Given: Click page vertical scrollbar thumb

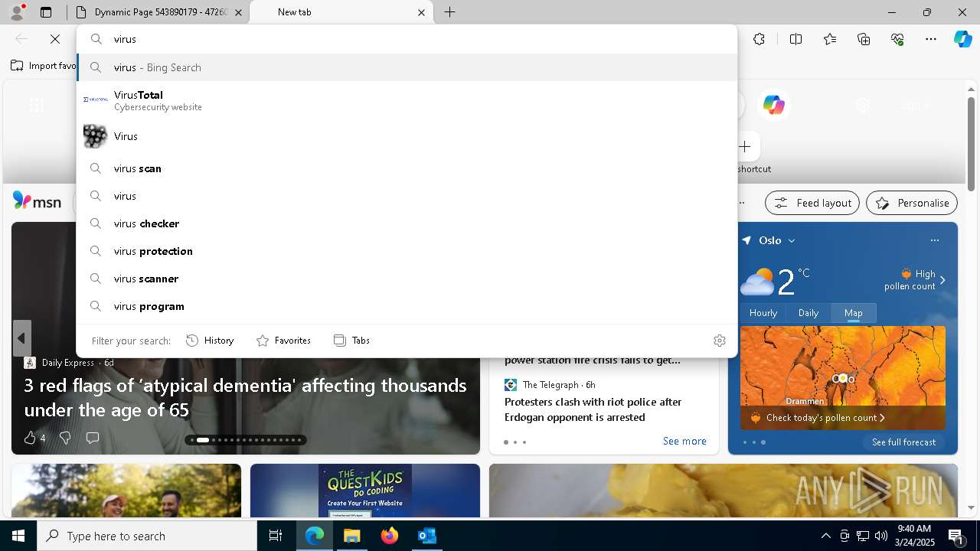Looking at the screenshot, I should 971,143.
